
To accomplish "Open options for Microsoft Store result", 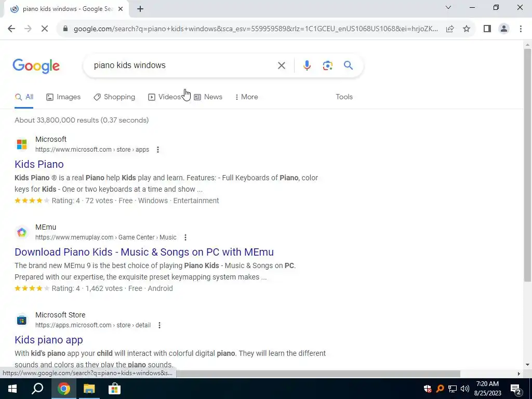I will 159,325.
